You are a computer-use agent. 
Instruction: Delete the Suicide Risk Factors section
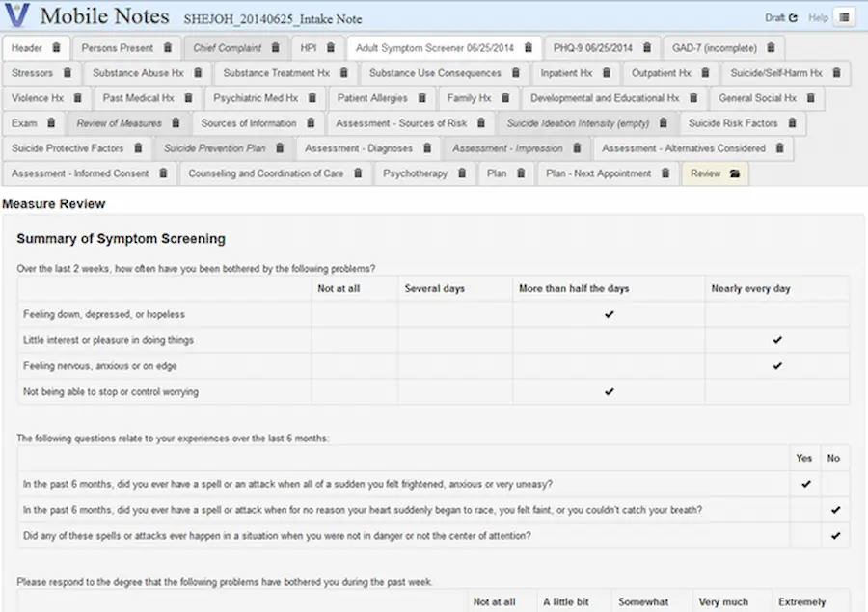click(793, 122)
